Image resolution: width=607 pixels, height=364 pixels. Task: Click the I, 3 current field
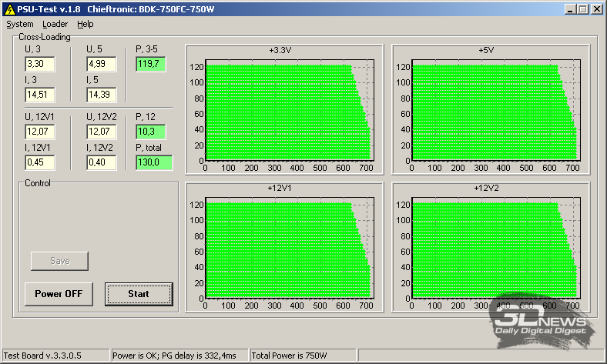click(39, 94)
